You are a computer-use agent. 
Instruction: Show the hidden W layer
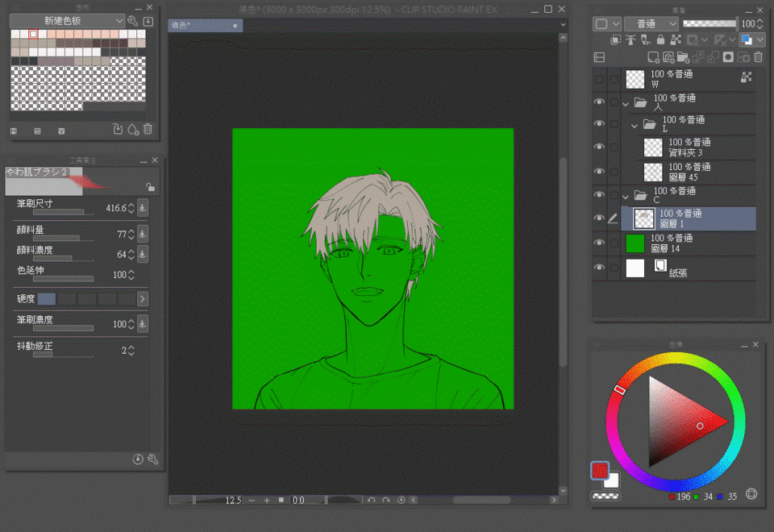tap(598, 79)
